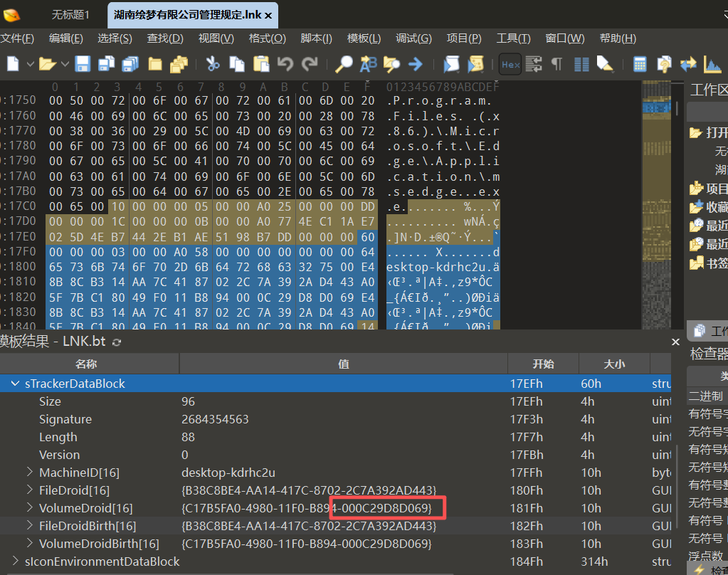728x575 pixels.
Task: Open the 调试(G) menu
Action: click(x=413, y=38)
